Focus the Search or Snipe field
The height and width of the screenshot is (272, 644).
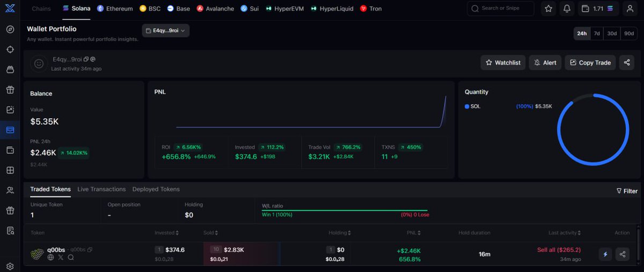[x=501, y=9]
